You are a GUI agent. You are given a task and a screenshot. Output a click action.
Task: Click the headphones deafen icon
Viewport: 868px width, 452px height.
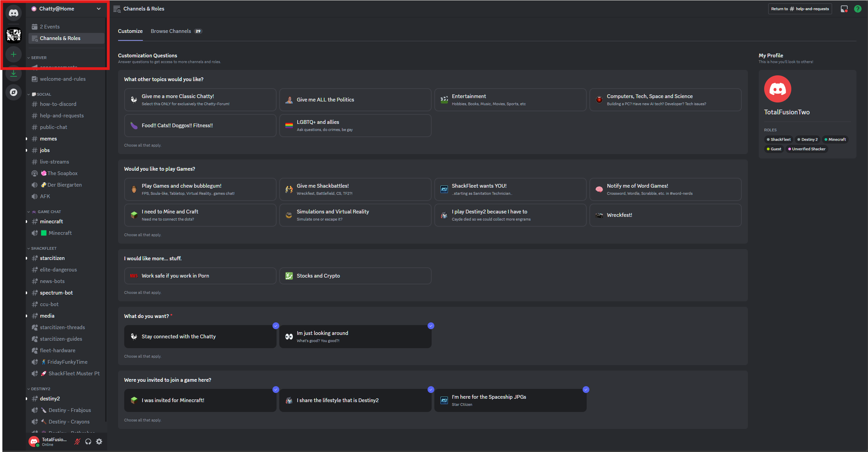click(x=88, y=441)
